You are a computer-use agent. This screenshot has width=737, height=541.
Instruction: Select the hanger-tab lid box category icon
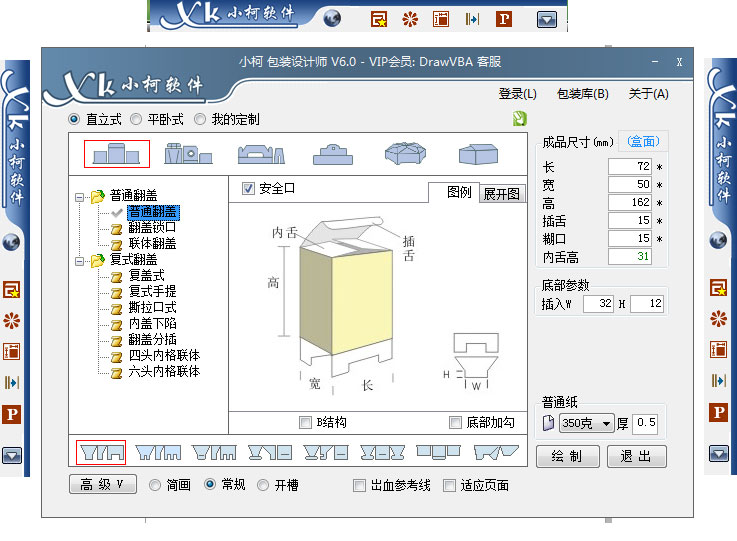pyautogui.click(x=333, y=154)
